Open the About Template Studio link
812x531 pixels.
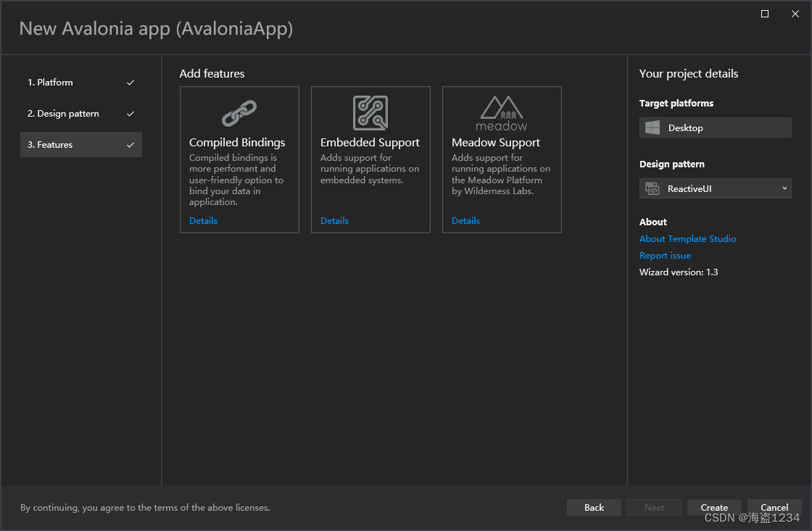[688, 238]
